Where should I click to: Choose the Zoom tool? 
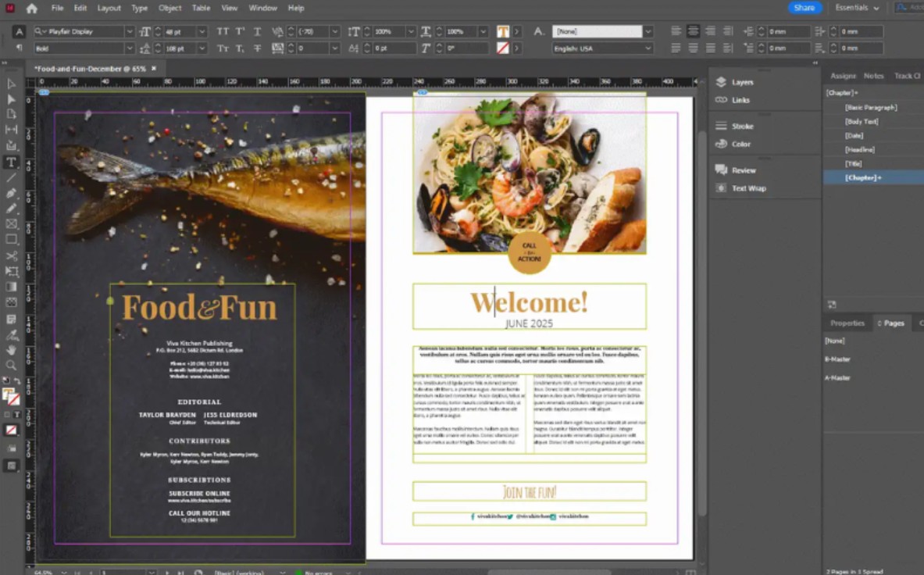point(11,365)
